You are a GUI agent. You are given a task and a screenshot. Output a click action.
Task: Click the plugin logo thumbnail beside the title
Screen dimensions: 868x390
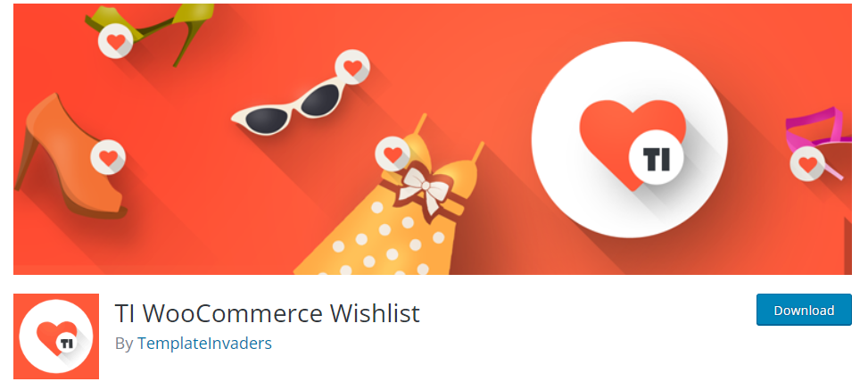point(56,336)
